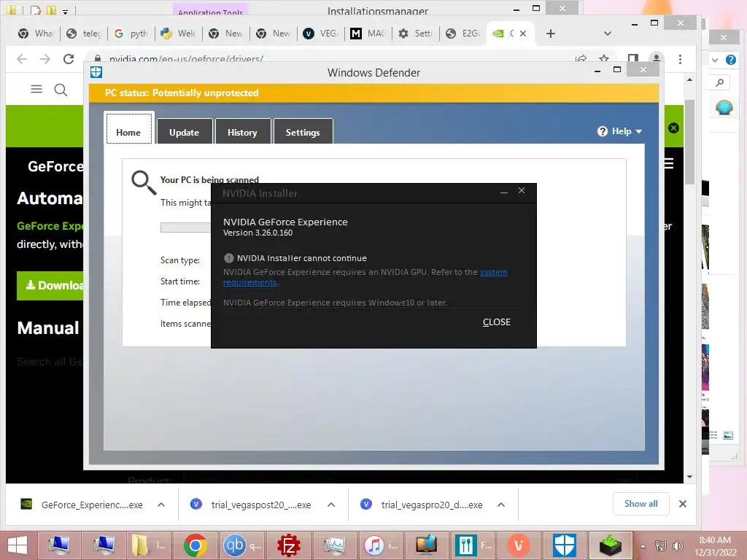This screenshot has width=747, height=560.
Task: Open trial_vegaspost20 exe download options chevron
Action: (x=331, y=505)
